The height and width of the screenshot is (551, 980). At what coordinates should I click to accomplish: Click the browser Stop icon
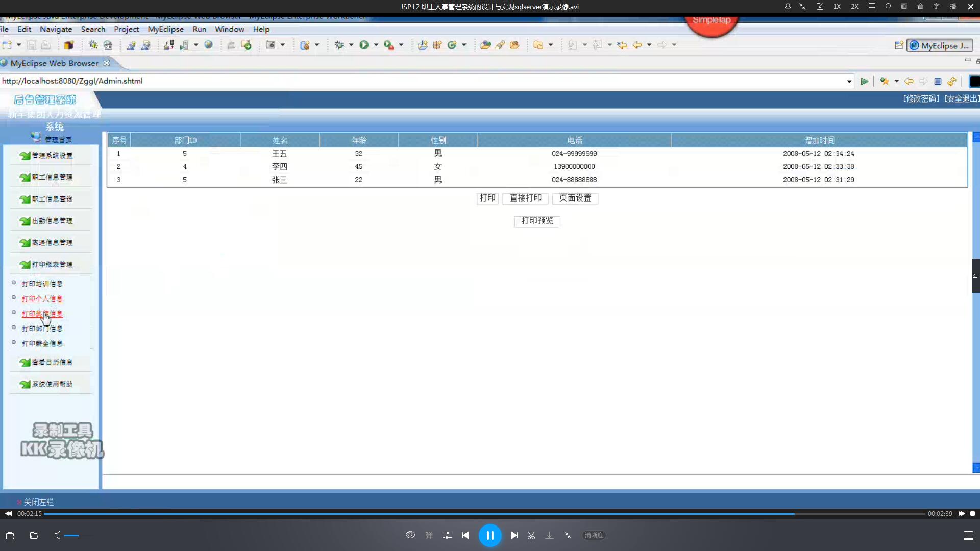click(938, 81)
